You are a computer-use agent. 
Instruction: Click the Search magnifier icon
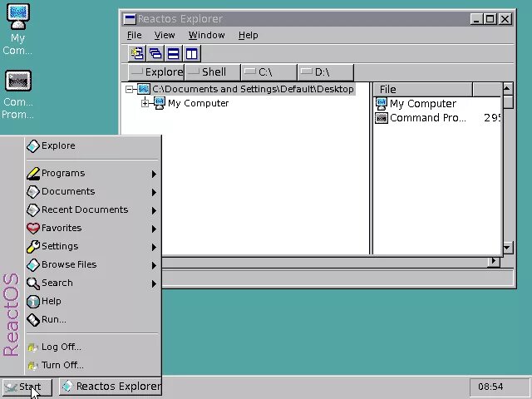pyautogui.click(x=33, y=283)
